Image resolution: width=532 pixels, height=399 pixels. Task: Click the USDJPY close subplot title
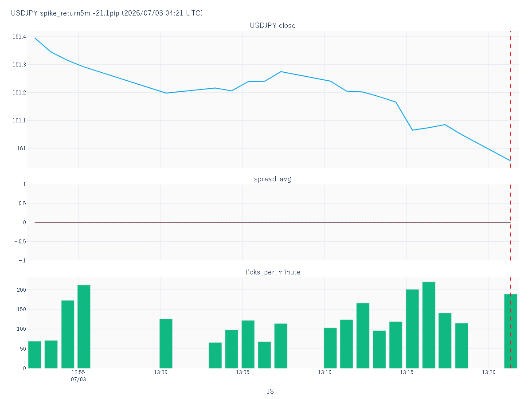pos(273,26)
